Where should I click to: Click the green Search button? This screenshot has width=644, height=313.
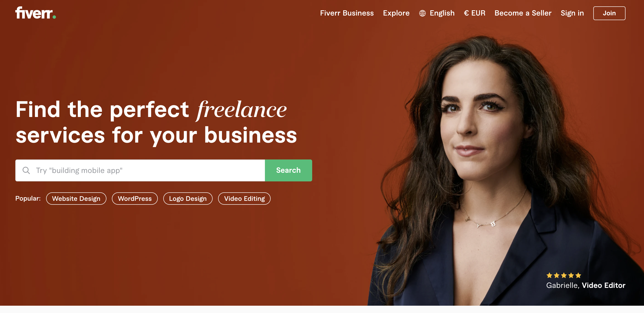[x=288, y=170]
